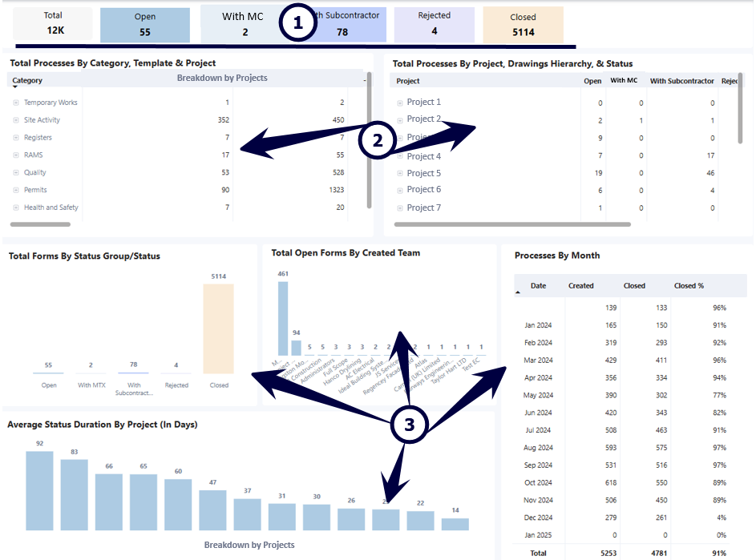
Task: Sort Processes By Month by Date header
Action: tap(538, 286)
